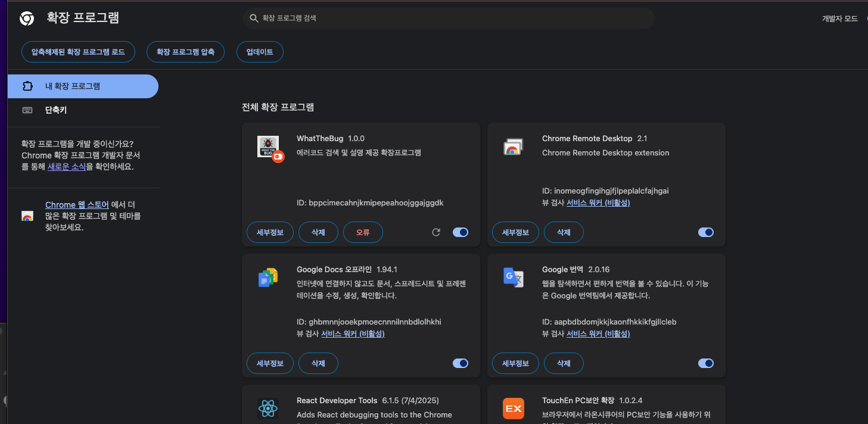Click the Chrome Web Store icon in sidebar
The width and height of the screenshot is (868, 424).
tap(27, 216)
